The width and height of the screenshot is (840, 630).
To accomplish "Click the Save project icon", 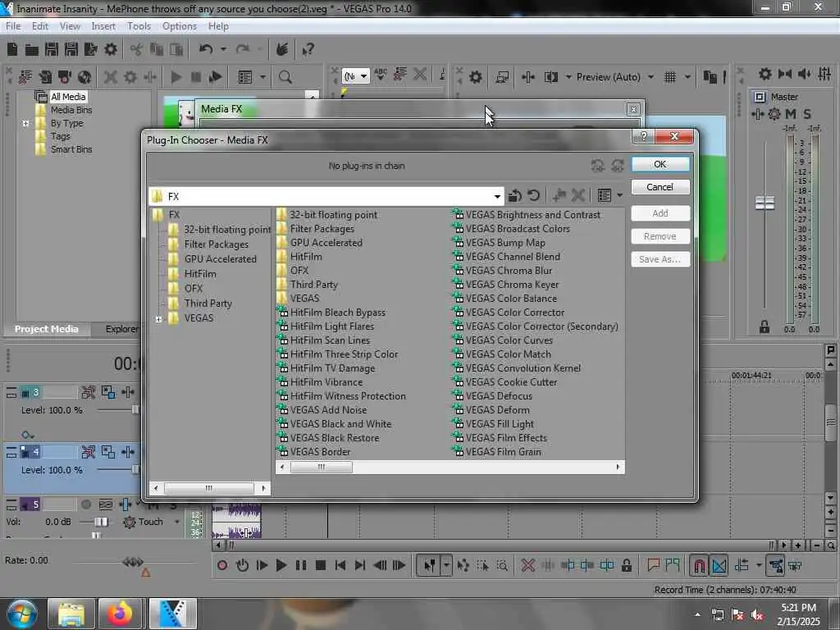I will (52, 50).
